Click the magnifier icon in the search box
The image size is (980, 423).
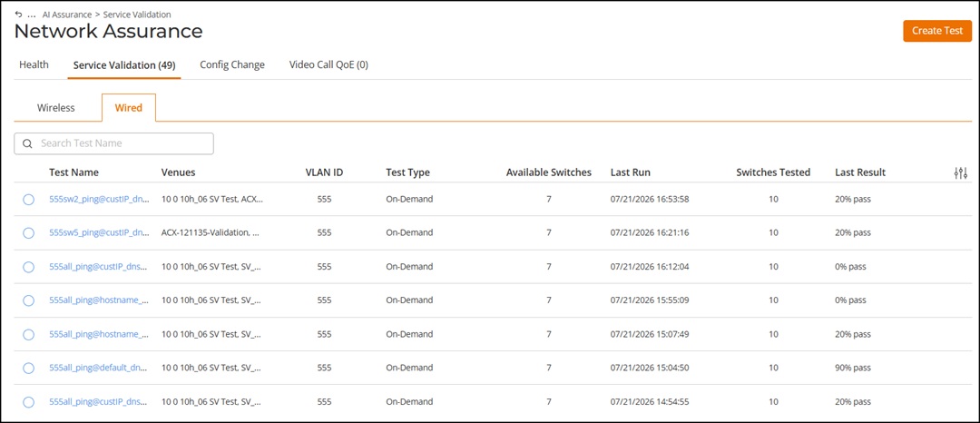[27, 143]
